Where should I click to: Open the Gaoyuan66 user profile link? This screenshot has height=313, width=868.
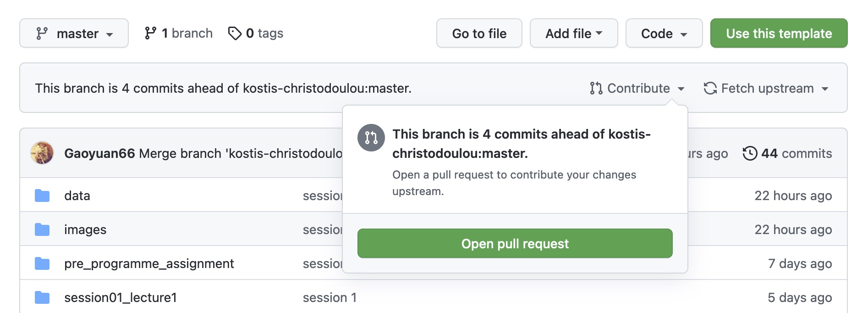(99, 153)
